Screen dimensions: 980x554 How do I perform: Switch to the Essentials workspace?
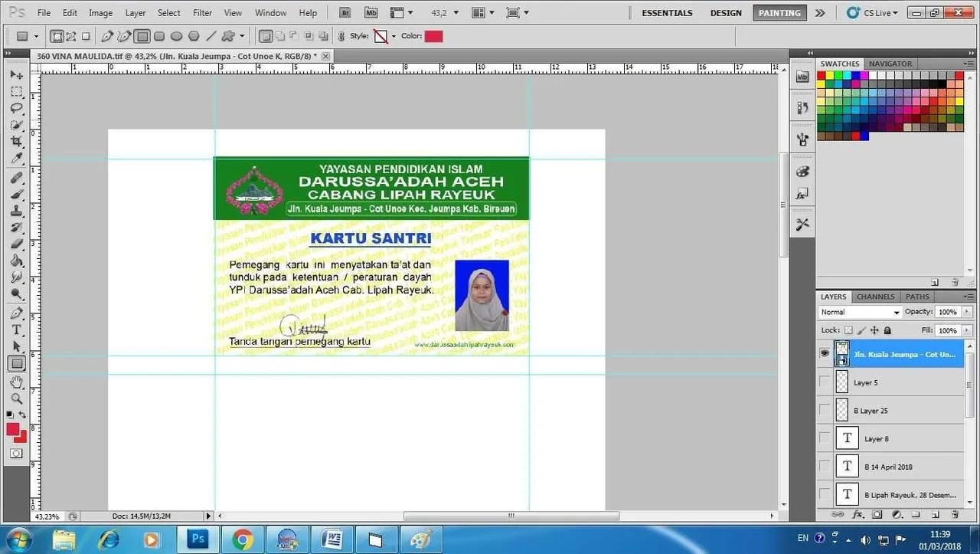[x=667, y=13]
